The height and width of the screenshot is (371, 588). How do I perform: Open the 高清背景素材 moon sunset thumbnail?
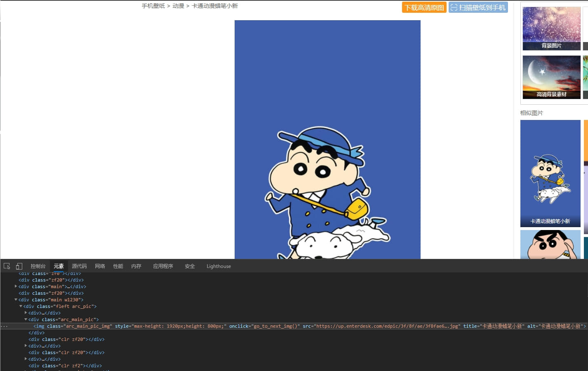[x=551, y=77]
